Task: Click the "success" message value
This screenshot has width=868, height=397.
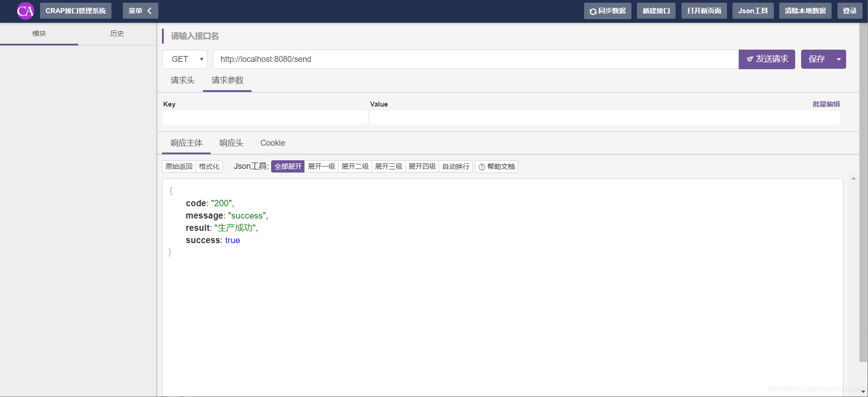Action: [x=247, y=216]
